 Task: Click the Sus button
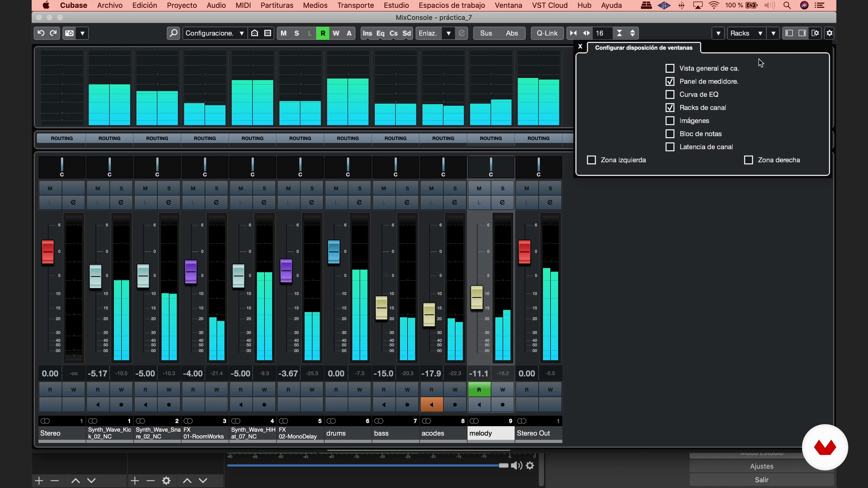pyautogui.click(x=486, y=33)
